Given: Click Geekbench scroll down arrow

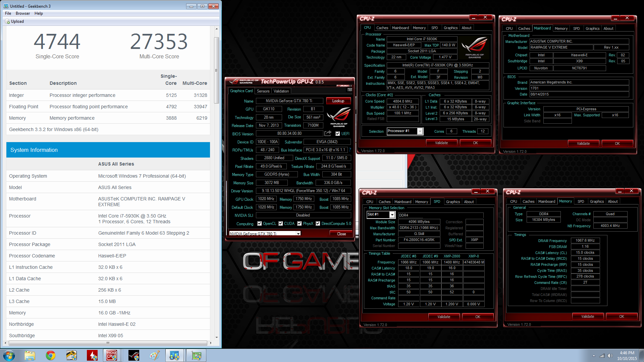Looking at the screenshot, I should click(x=217, y=337).
